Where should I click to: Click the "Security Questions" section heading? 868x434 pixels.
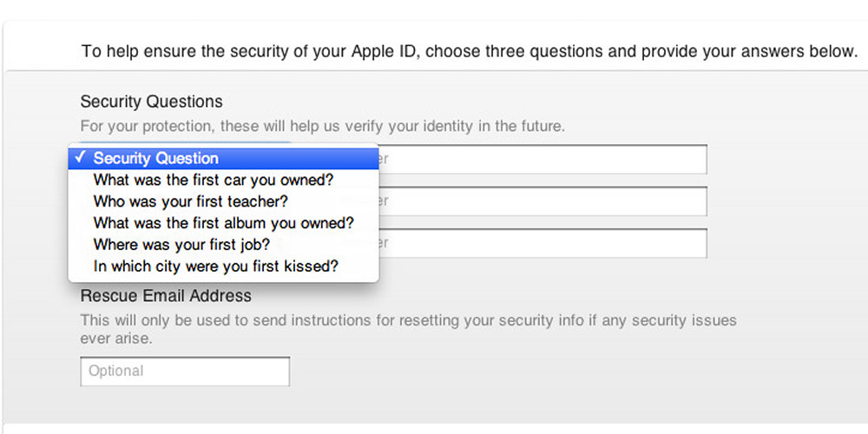tap(152, 102)
